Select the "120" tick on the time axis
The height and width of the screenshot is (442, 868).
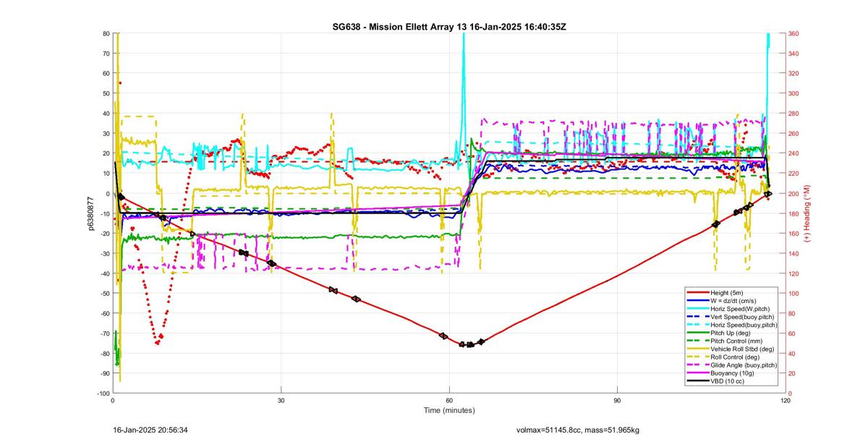pyautogui.click(x=785, y=400)
